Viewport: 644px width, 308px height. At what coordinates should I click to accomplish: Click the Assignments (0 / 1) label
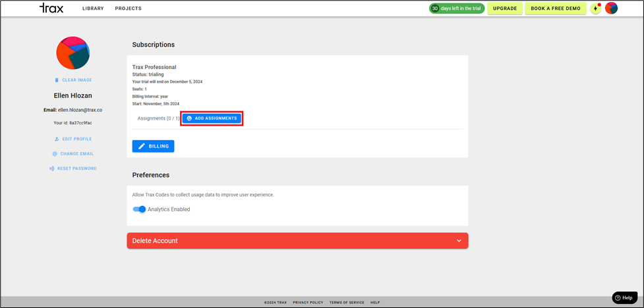pos(159,118)
